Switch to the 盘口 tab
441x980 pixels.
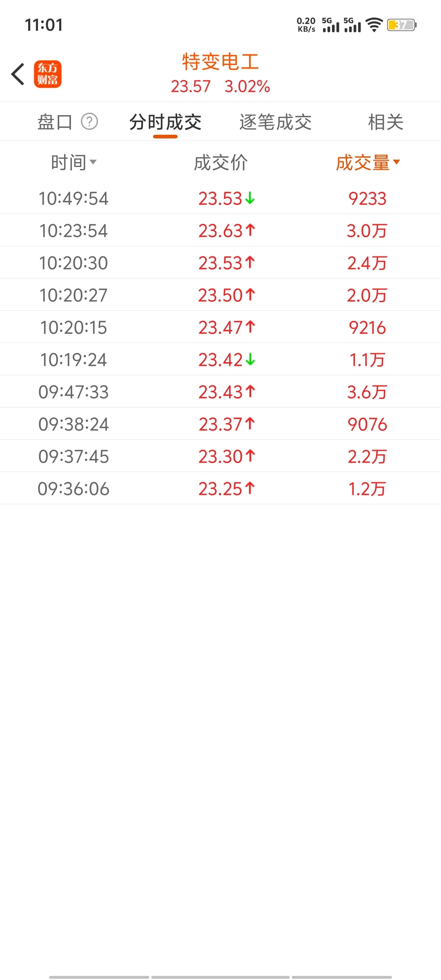click(x=55, y=122)
